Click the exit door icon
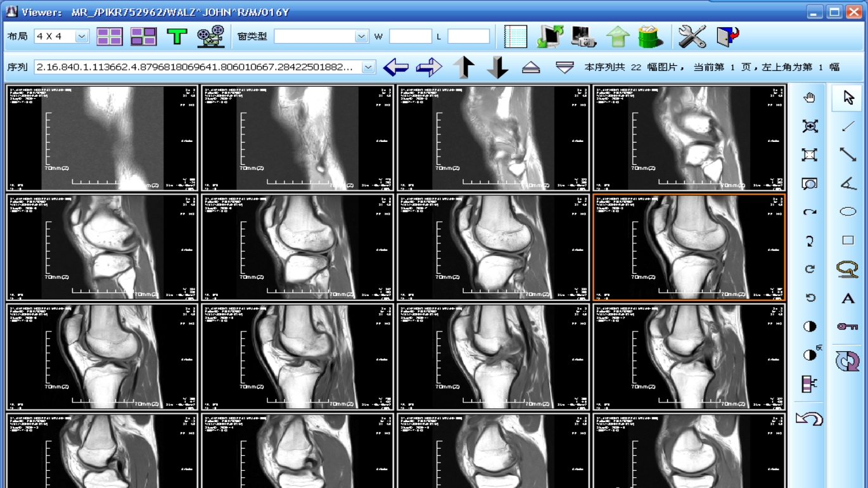The image size is (868, 488). (727, 37)
